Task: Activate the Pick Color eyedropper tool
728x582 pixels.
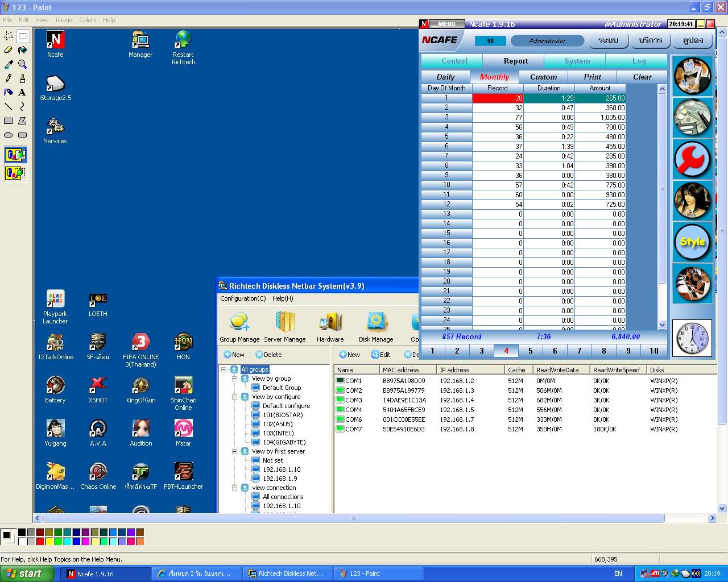Action: (x=9, y=64)
